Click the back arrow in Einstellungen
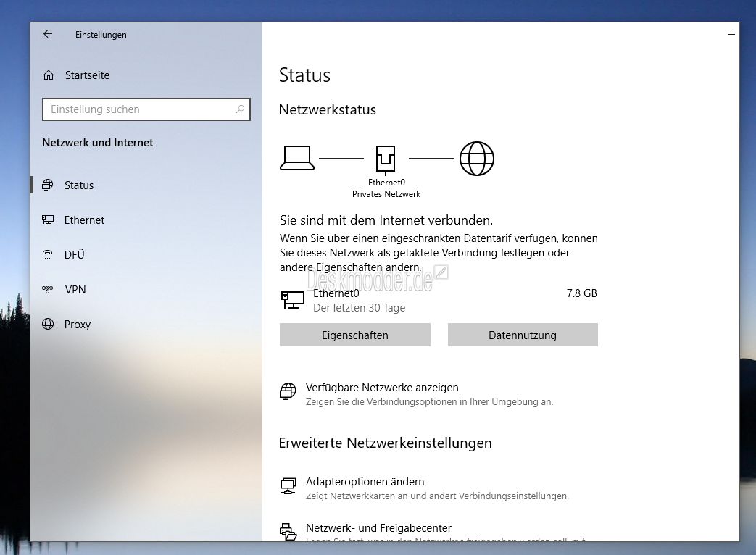This screenshot has width=756, height=555. click(x=48, y=34)
